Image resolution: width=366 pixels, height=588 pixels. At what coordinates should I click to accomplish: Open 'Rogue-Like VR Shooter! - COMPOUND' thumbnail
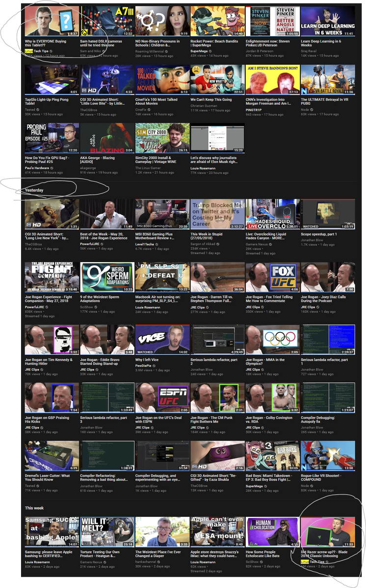pyautogui.click(x=328, y=456)
